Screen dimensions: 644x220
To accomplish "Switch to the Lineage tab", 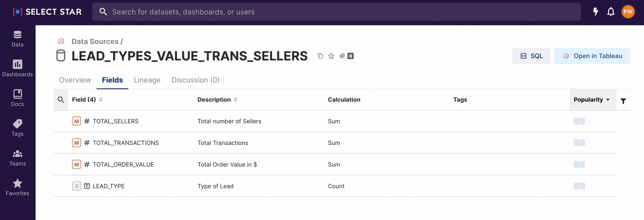I will pos(147,80).
